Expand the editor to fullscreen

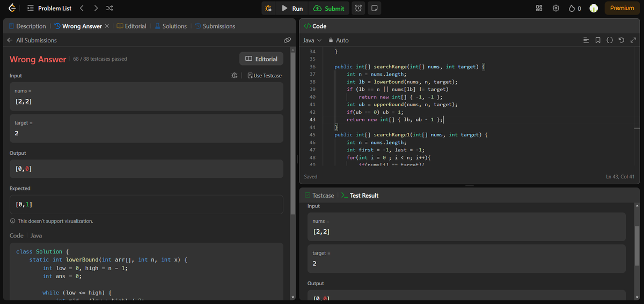[x=633, y=40]
